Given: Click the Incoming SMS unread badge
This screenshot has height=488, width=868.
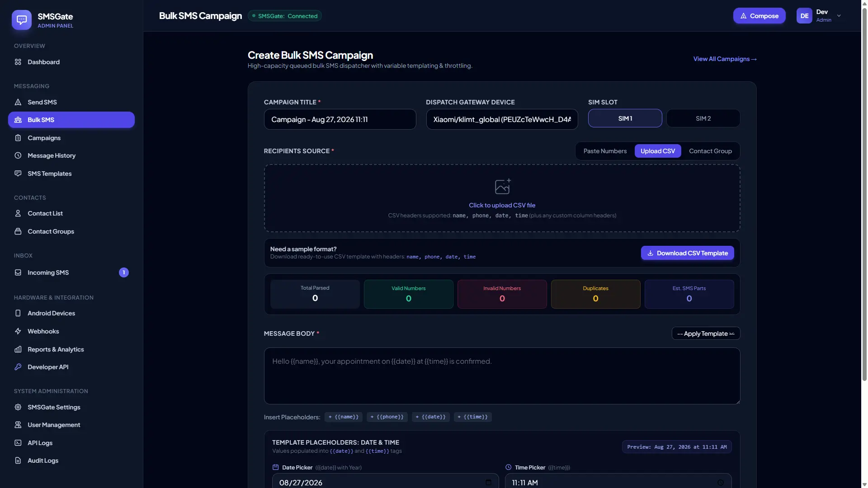Looking at the screenshot, I should point(124,272).
